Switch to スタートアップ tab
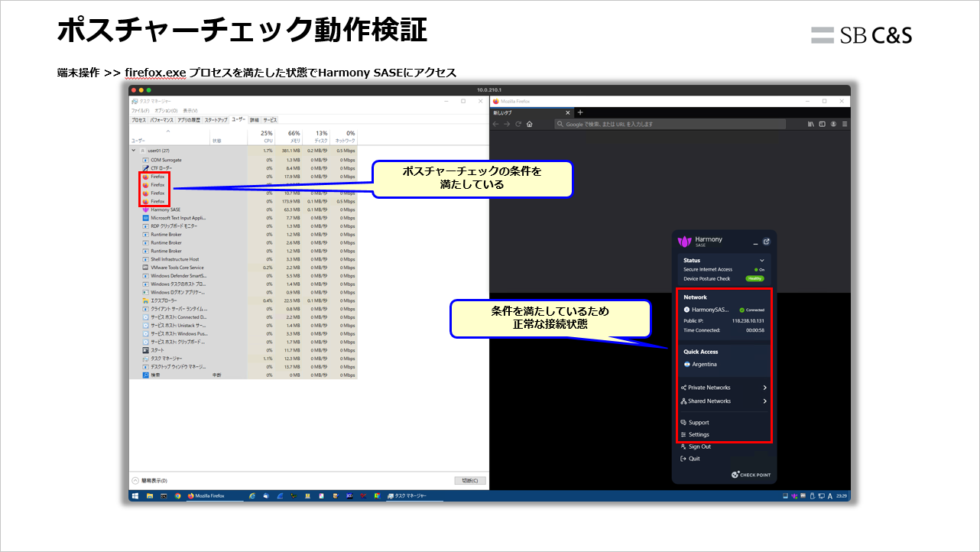 (216, 120)
